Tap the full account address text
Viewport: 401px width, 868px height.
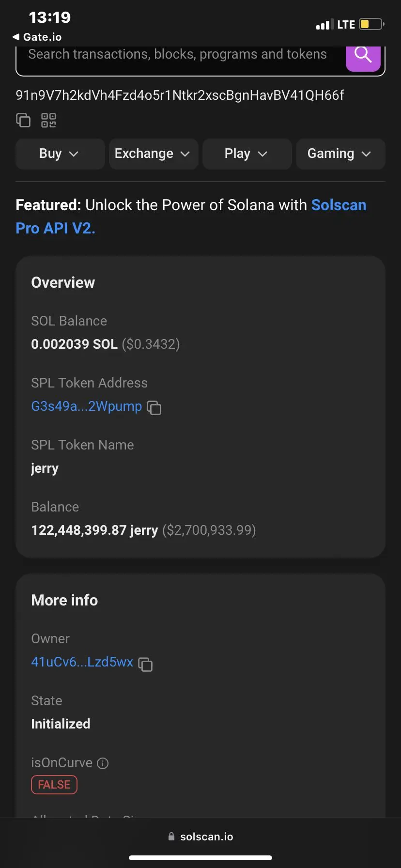[x=180, y=95]
